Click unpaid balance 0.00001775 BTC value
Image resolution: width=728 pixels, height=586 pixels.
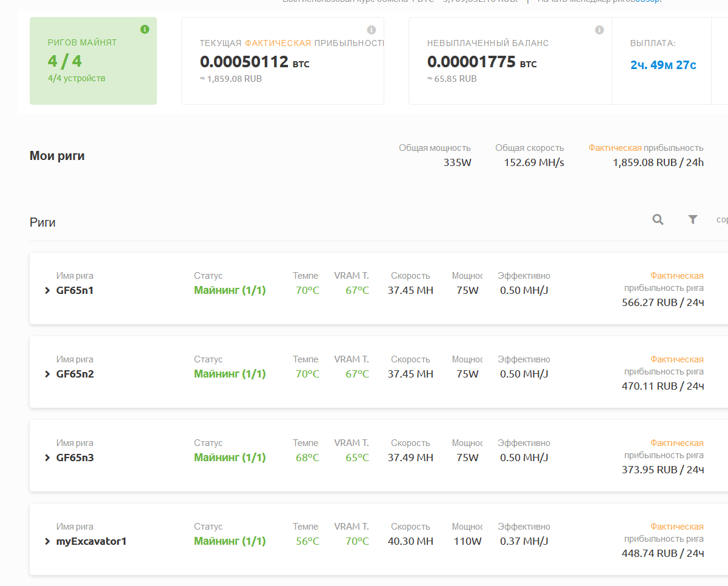(x=482, y=62)
